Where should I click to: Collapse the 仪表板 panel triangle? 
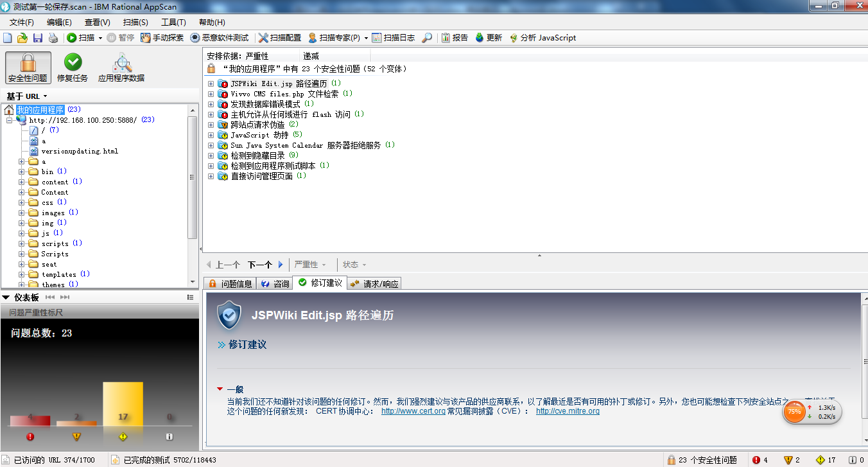click(6, 297)
